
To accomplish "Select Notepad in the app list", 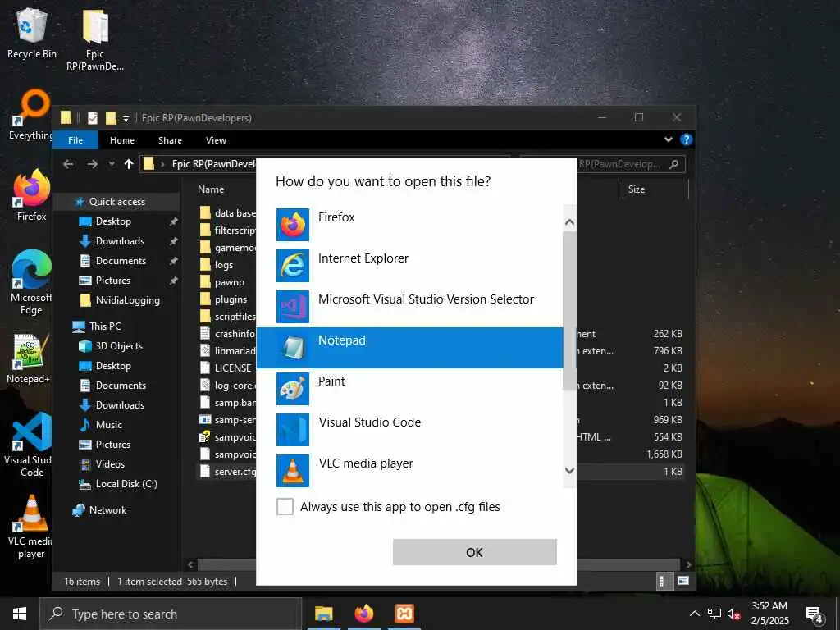I will (x=410, y=348).
